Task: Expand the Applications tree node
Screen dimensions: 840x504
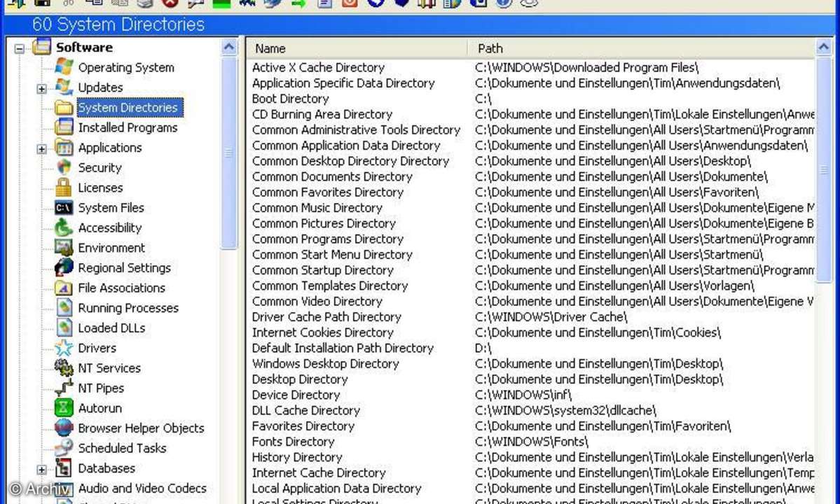Action: tap(42, 148)
